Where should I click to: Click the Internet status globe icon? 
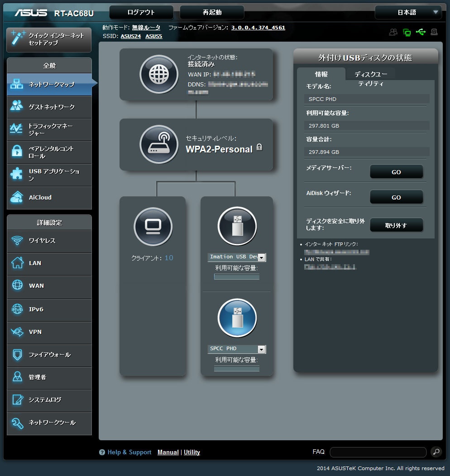pos(159,74)
